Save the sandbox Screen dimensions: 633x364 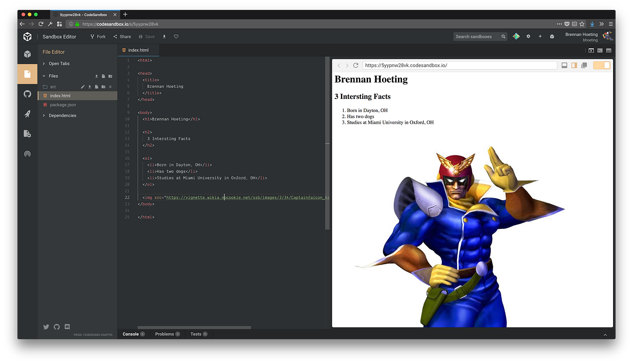[x=146, y=36]
